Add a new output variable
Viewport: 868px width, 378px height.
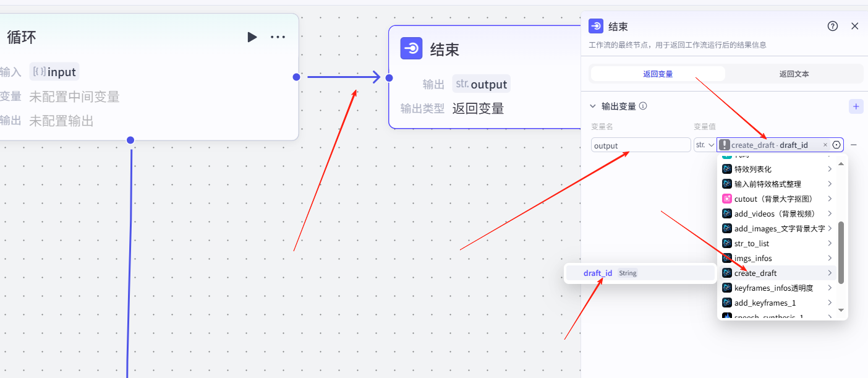(x=856, y=106)
